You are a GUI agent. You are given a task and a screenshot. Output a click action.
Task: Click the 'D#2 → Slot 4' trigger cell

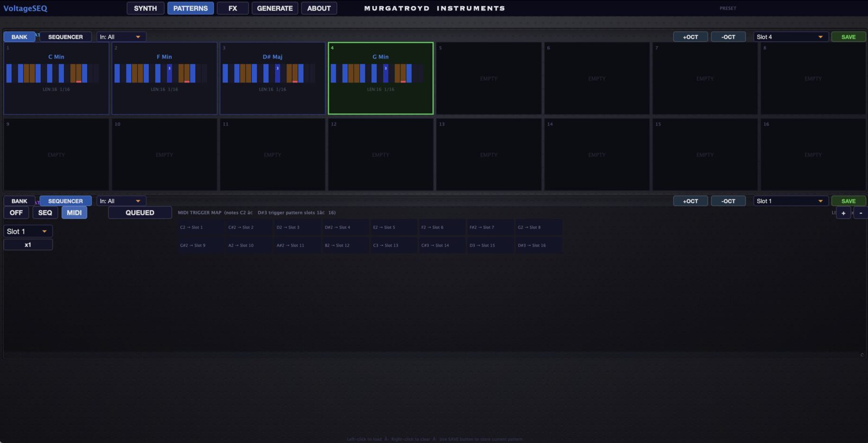point(346,227)
